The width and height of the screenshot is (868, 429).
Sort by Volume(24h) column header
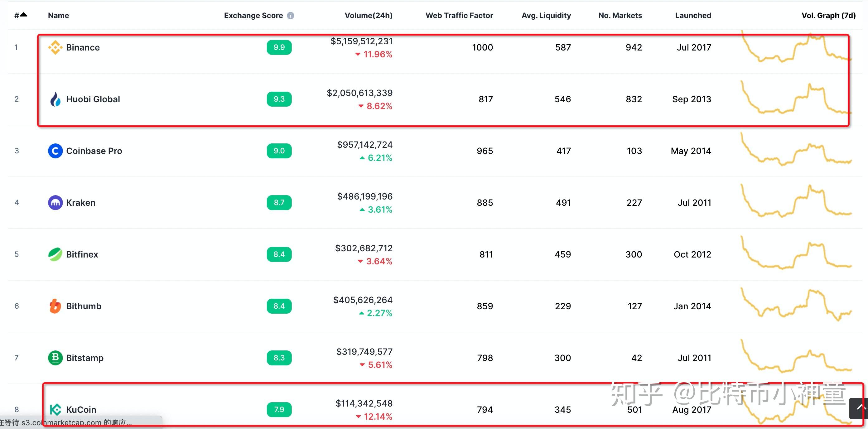(368, 16)
